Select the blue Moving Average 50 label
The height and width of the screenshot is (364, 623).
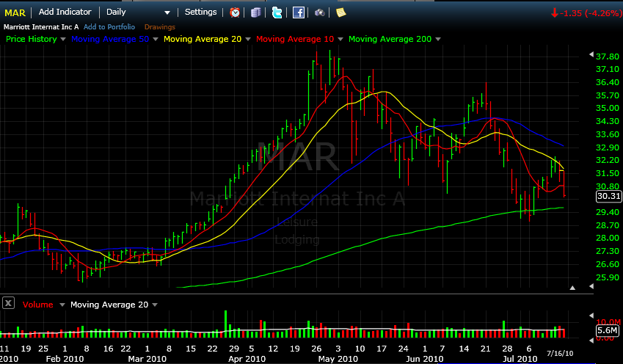110,39
